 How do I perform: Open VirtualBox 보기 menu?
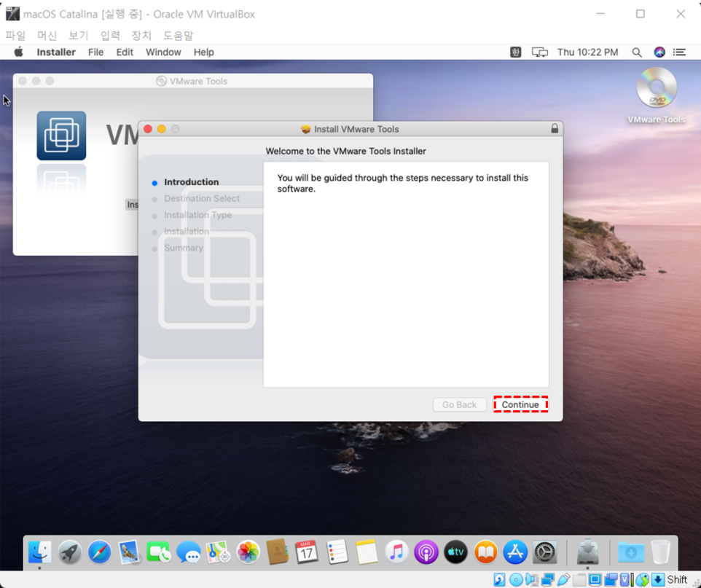[x=78, y=35]
